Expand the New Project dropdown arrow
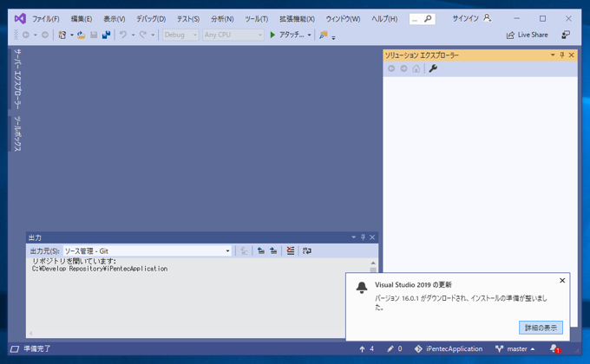 [71, 35]
